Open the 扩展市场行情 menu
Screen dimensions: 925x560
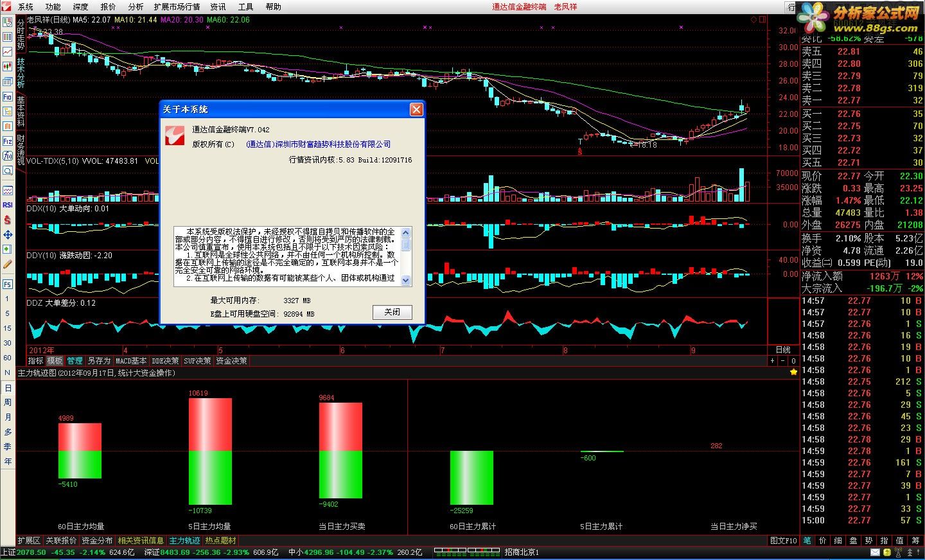click(177, 6)
